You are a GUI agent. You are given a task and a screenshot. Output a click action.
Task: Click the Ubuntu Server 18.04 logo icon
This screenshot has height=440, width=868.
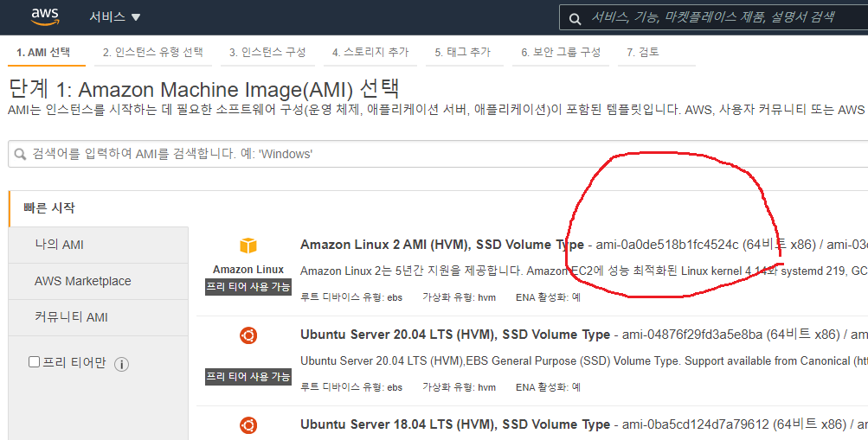coord(248,424)
